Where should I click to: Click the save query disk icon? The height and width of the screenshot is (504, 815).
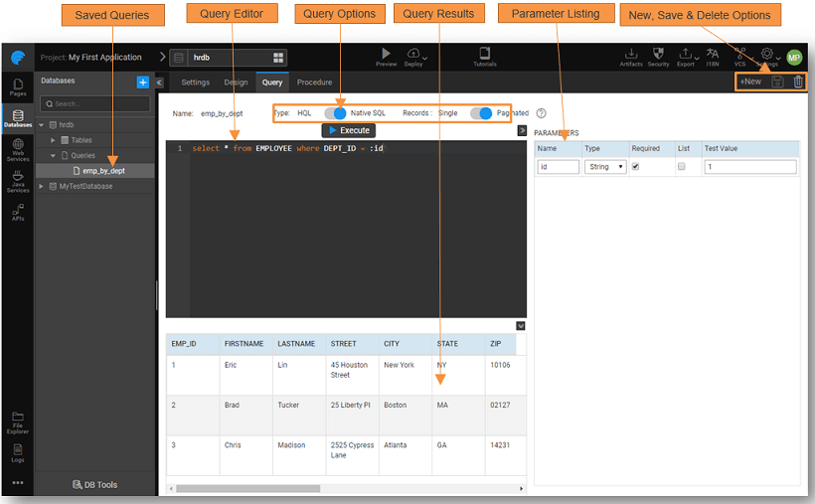pos(778,82)
